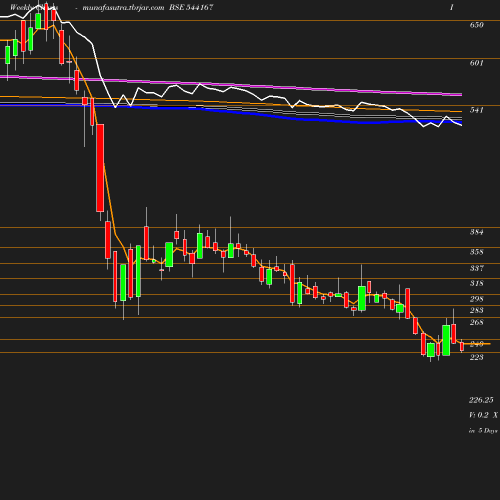The height and width of the screenshot is (500, 500).
Task: Select the BSE 544167 ticker text
Action: click(191, 7)
